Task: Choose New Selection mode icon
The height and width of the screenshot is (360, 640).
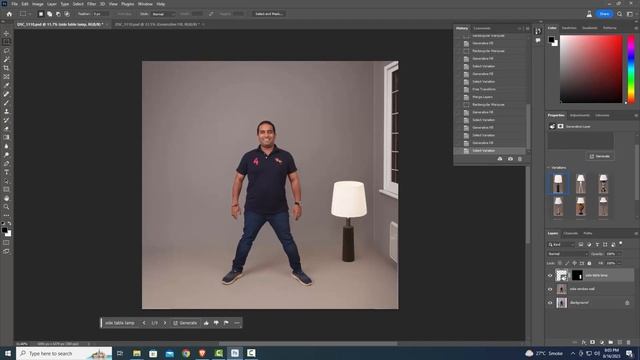Action: (41, 14)
